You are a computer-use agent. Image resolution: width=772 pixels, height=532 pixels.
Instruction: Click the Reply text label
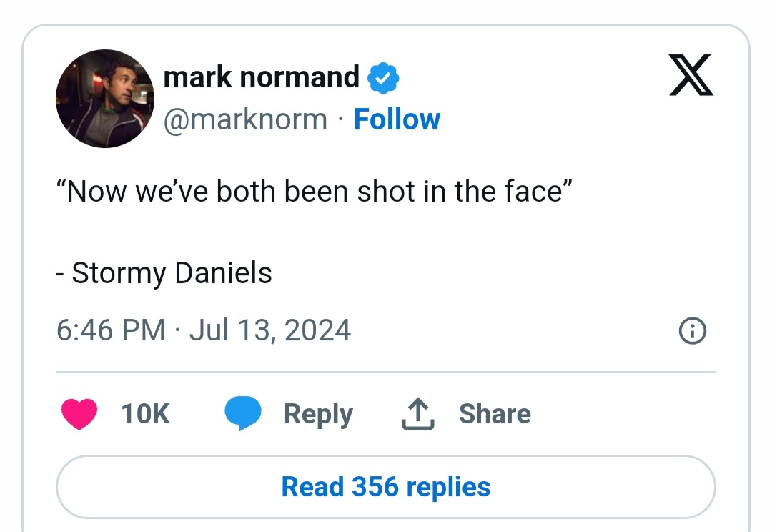(x=319, y=415)
